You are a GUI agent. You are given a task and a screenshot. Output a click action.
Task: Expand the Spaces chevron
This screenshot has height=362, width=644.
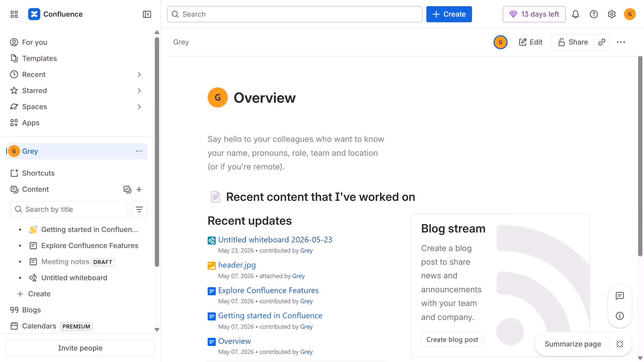(139, 107)
